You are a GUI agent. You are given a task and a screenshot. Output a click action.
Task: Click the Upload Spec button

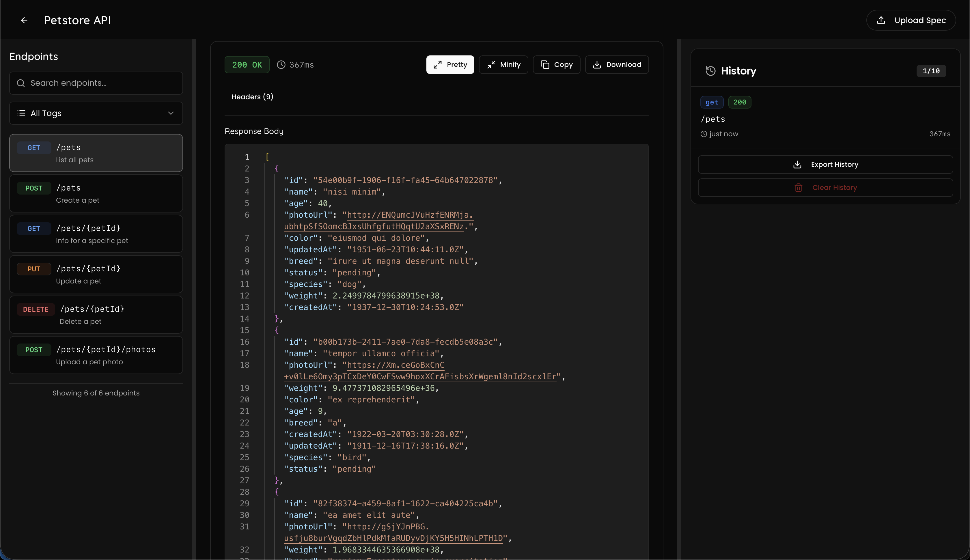click(x=911, y=20)
